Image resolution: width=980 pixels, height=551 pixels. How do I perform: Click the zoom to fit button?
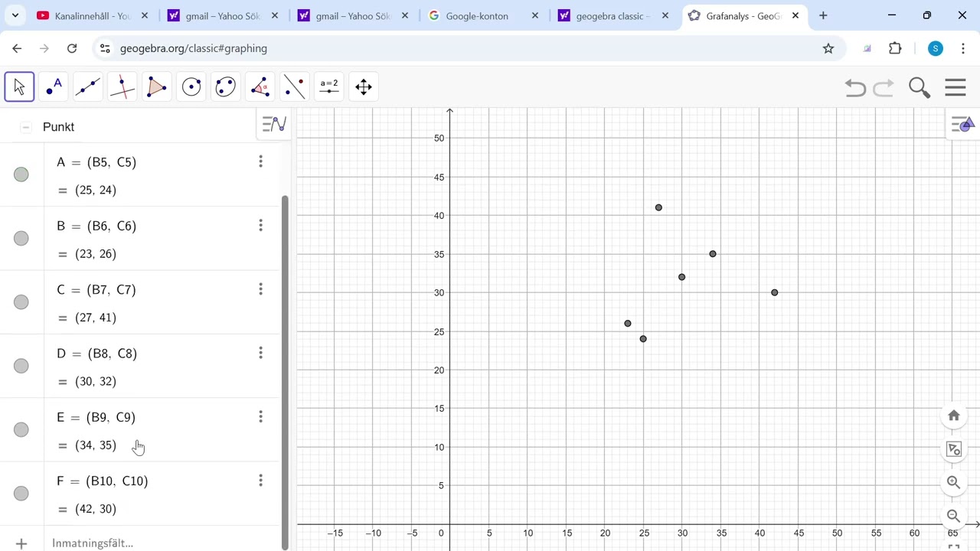[x=954, y=449]
